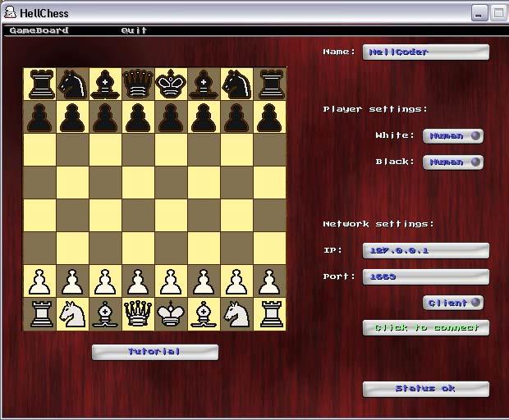Open the GameBoard menu
Viewport: 509px width, 420px height.
39,30
